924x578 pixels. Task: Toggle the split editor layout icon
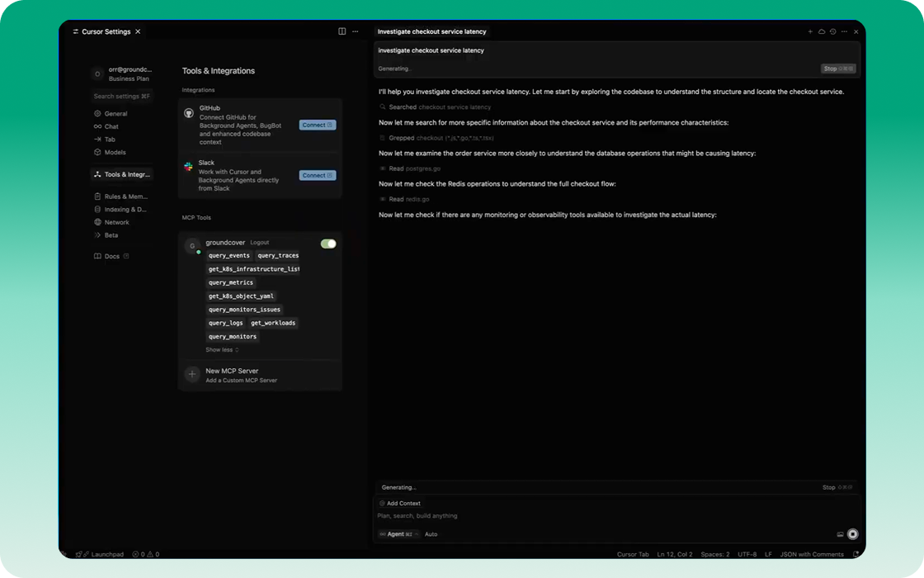pos(342,31)
